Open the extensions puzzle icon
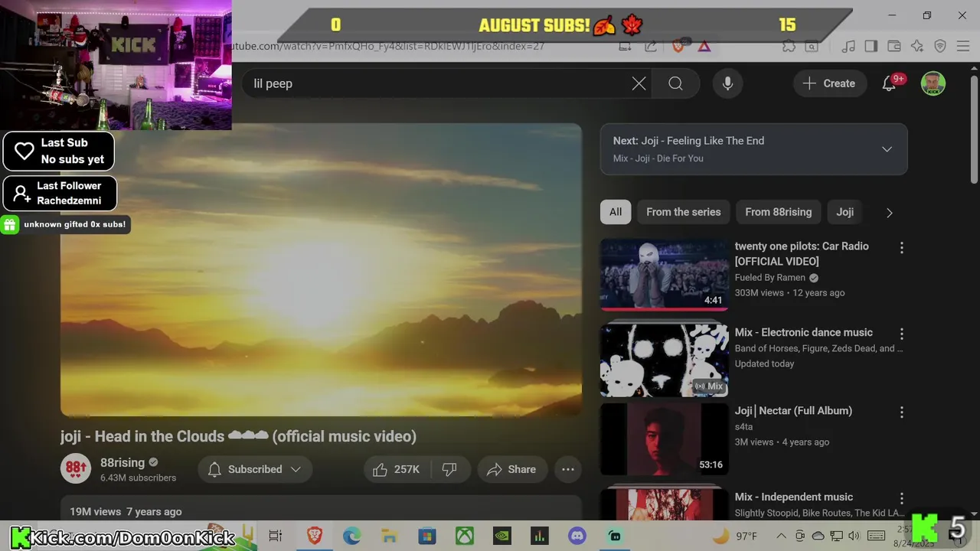The width and height of the screenshot is (980, 551). click(789, 46)
